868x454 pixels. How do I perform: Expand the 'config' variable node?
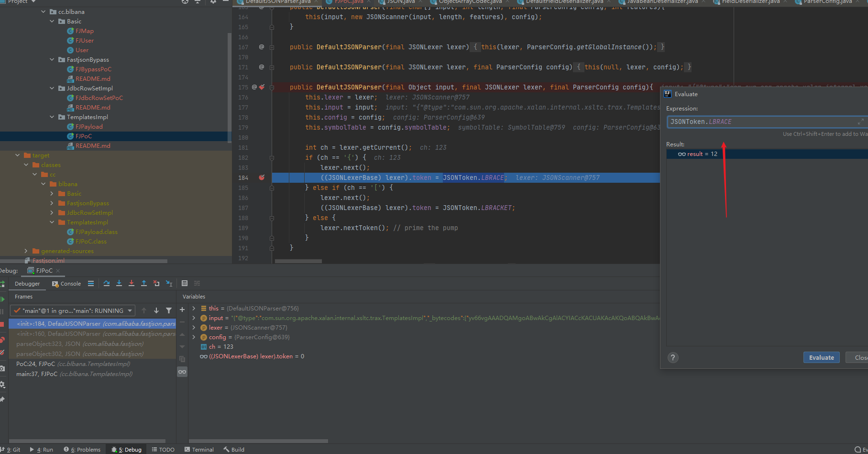point(194,337)
